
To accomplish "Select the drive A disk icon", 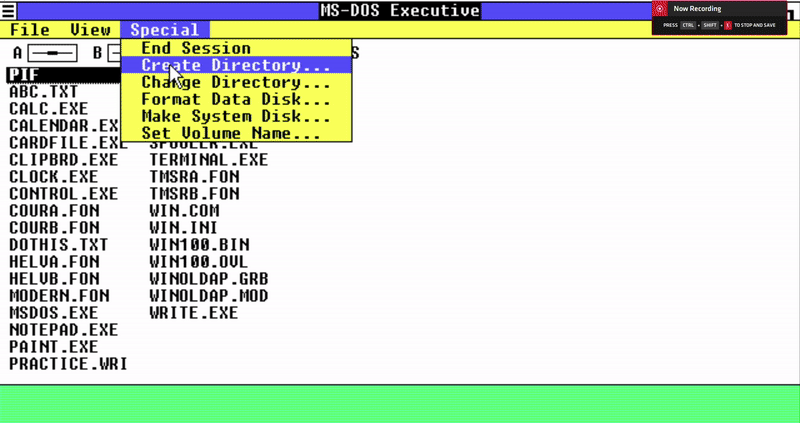I will click(53, 53).
